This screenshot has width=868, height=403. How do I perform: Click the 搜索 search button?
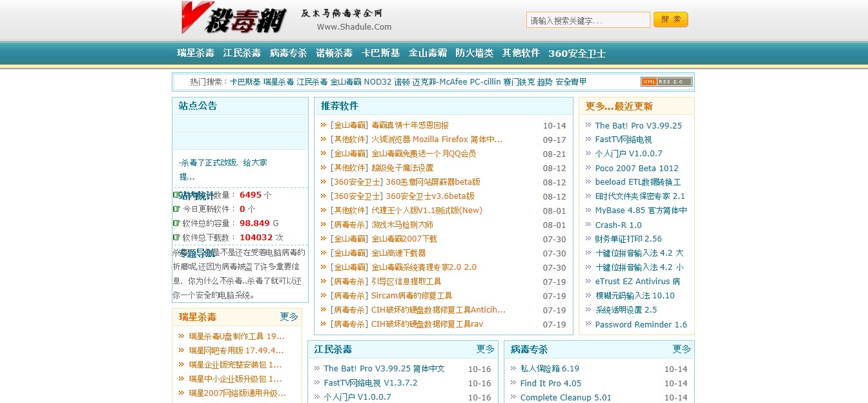click(x=670, y=19)
